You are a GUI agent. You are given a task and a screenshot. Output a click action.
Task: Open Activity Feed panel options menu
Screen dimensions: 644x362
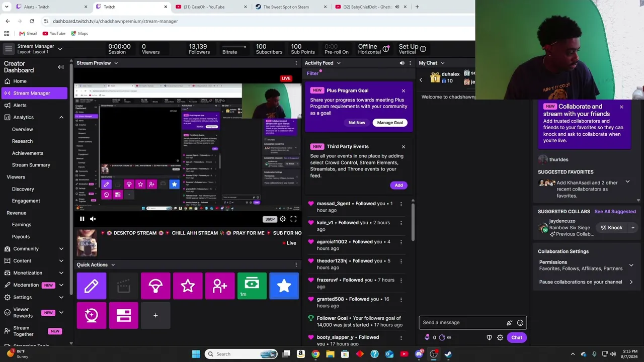point(410,63)
